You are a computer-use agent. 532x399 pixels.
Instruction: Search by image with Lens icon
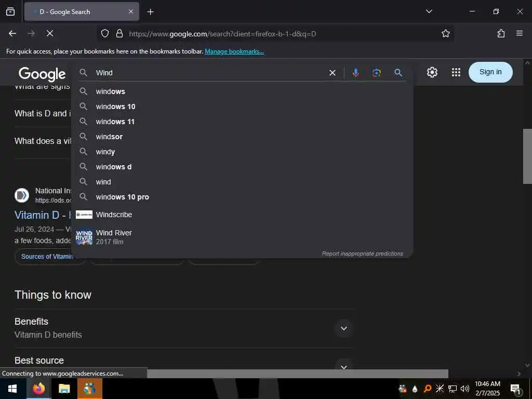click(376, 73)
